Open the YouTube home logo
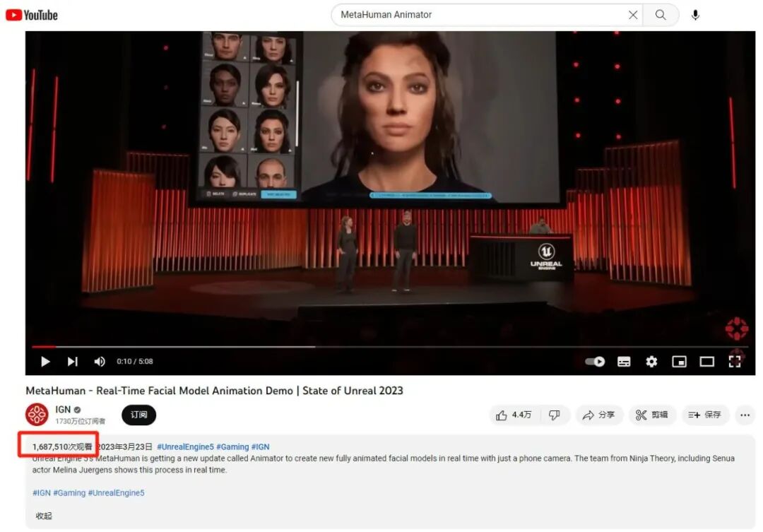The image size is (763, 532). [32, 15]
